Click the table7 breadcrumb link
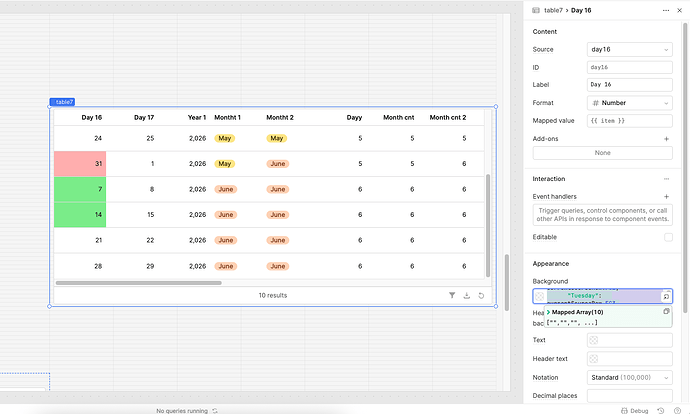690x414 pixels. (x=553, y=10)
